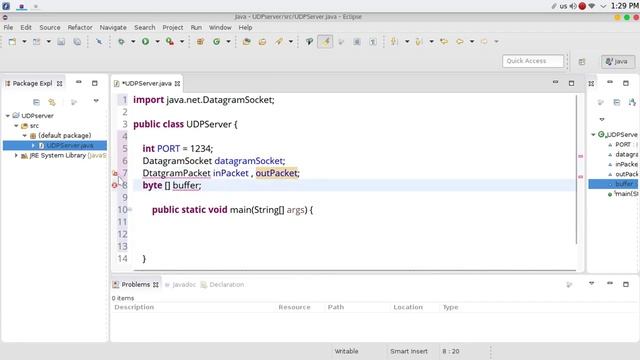Open the Outline view menu triangle

point(602,120)
